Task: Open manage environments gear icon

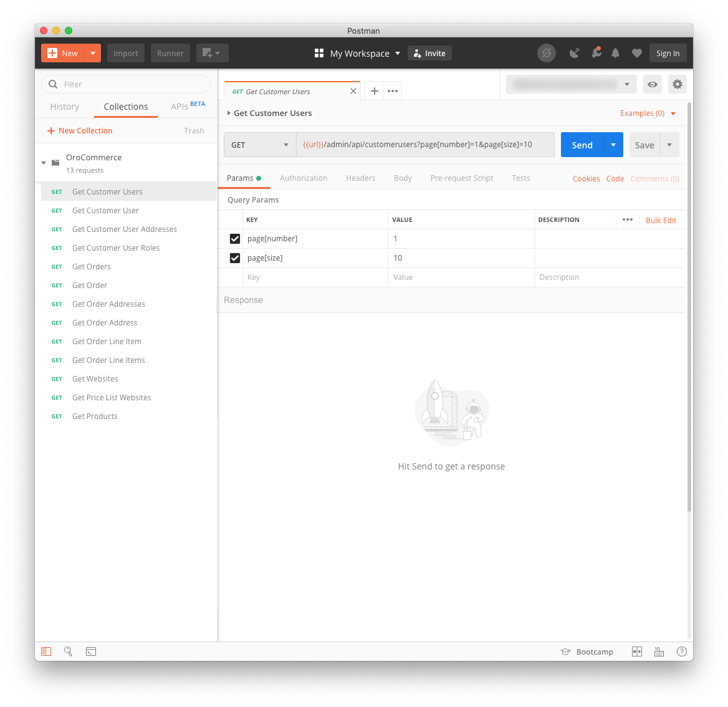Action: 678,84
